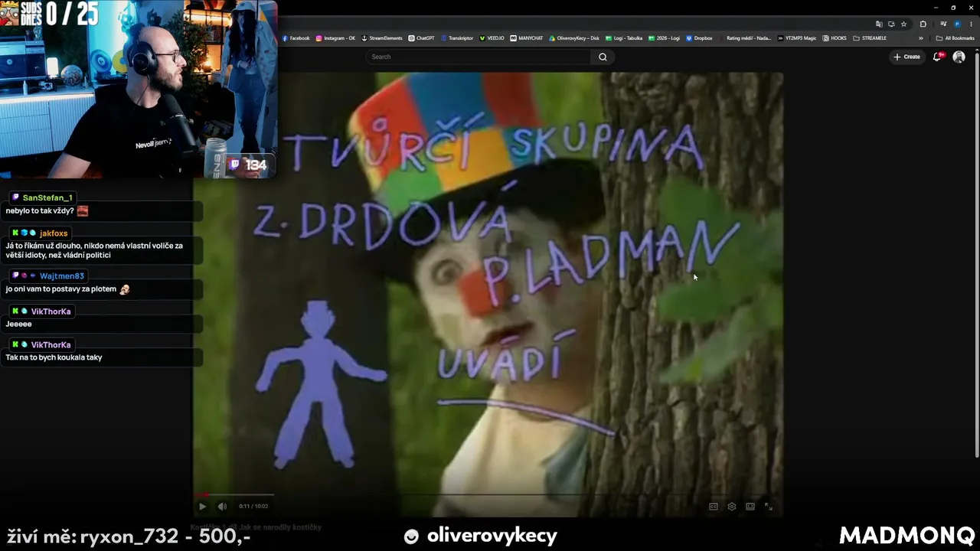
Task: Open the VEED.IO bookmark
Action: [492, 38]
